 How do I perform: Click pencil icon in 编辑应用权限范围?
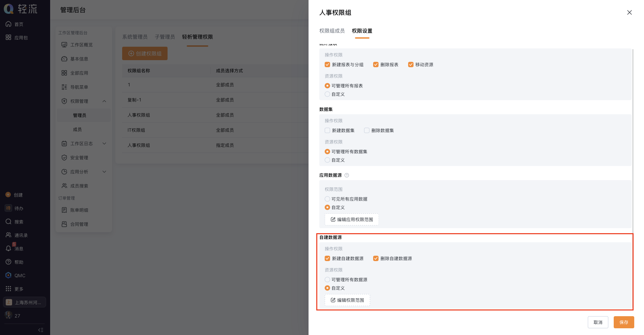pos(333,219)
